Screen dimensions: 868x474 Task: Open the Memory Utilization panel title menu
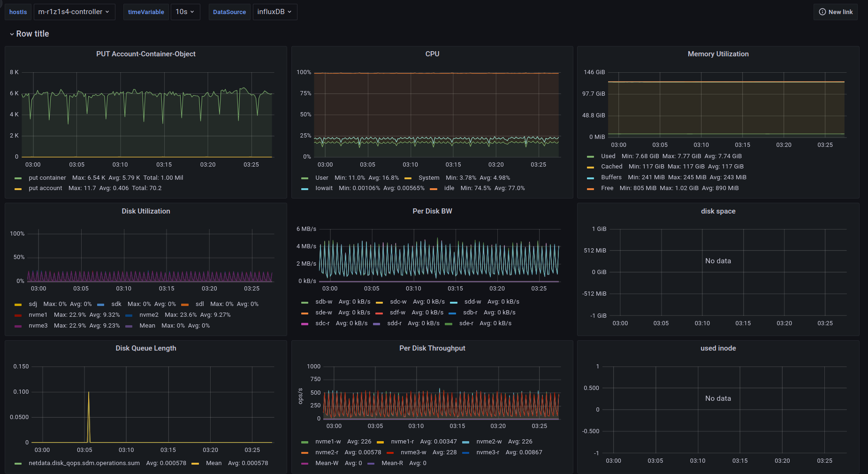point(718,54)
